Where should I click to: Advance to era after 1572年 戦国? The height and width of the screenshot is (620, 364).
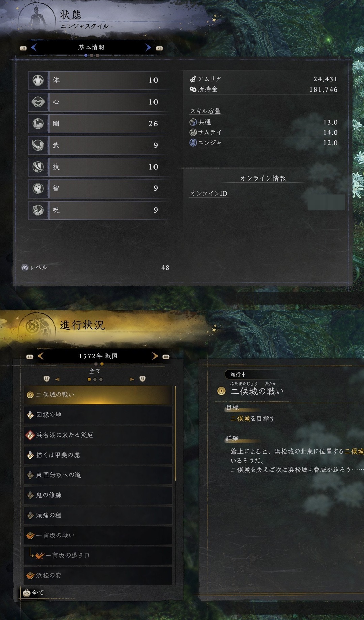(x=155, y=356)
